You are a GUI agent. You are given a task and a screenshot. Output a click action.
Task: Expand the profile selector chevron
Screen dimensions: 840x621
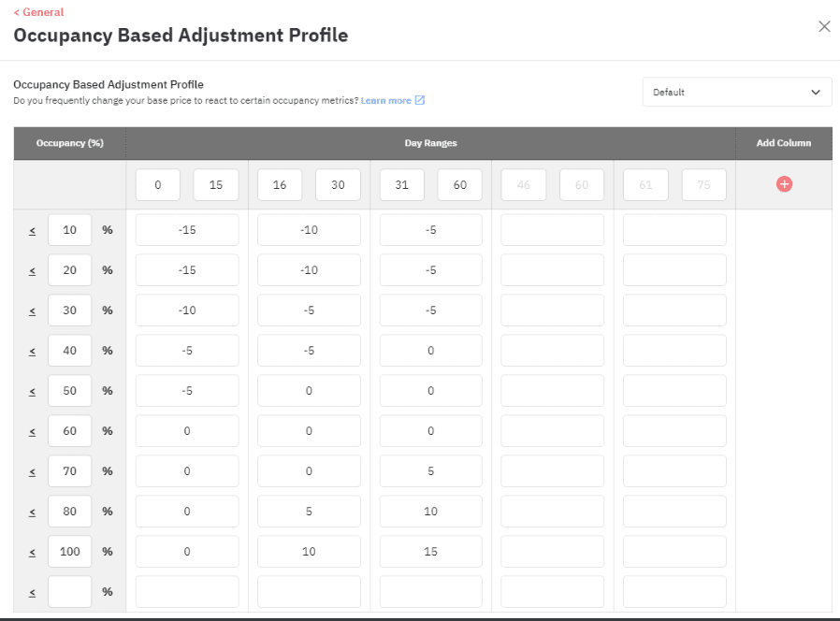click(818, 92)
